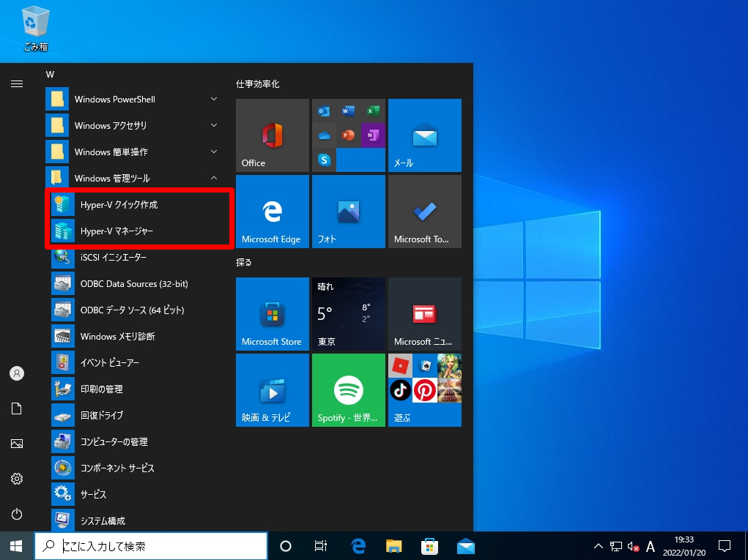
Task: Open the 東京 weather tile
Action: point(349,314)
